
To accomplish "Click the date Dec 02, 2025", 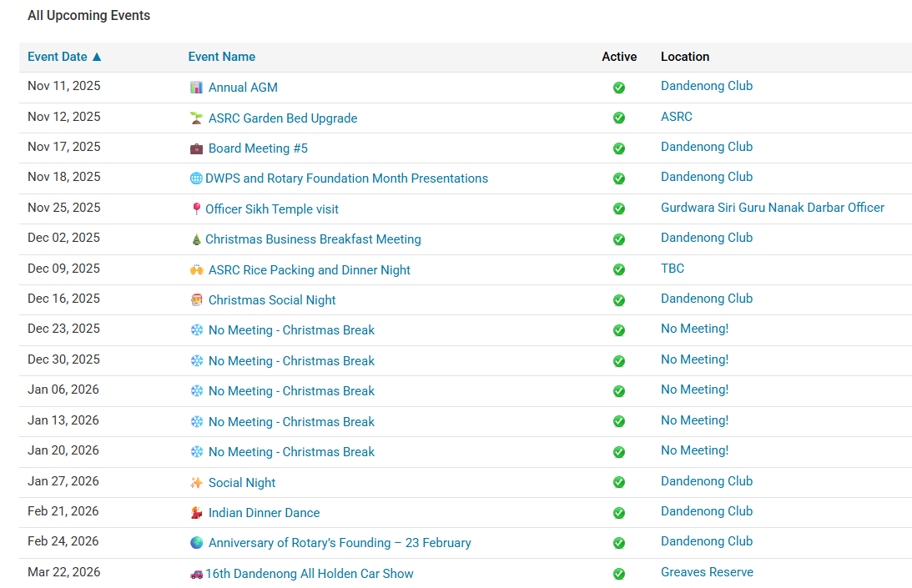I will point(63,238).
